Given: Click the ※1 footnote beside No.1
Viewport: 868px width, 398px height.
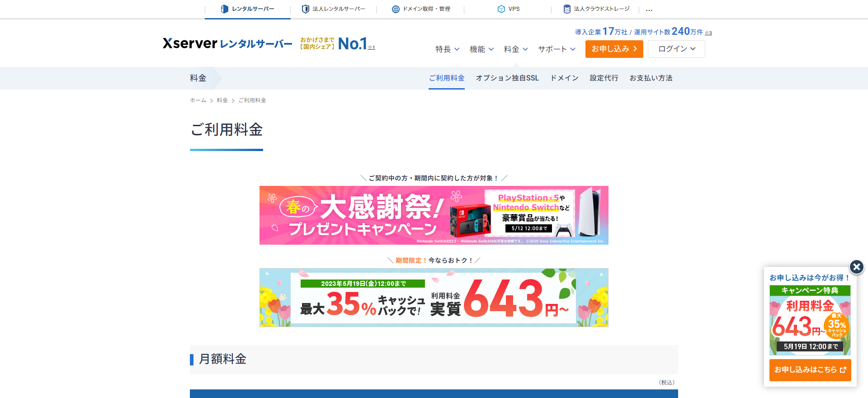Looking at the screenshot, I should tap(371, 47).
